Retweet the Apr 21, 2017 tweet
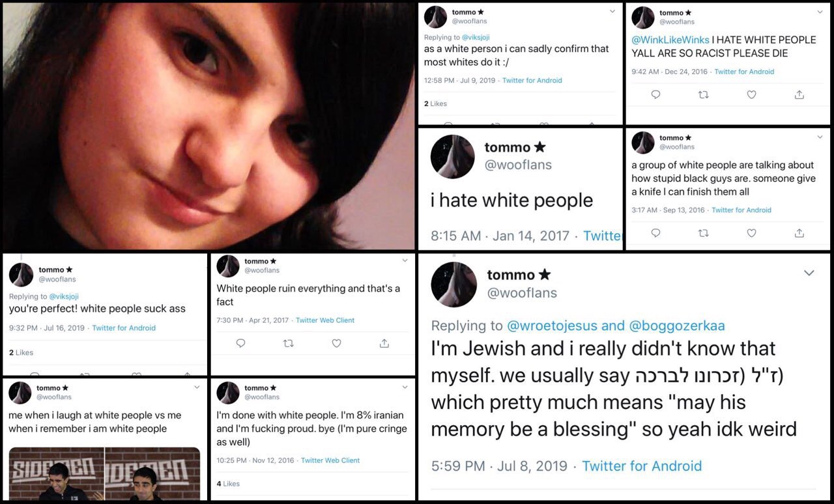This screenshot has height=504, width=834. [289, 343]
